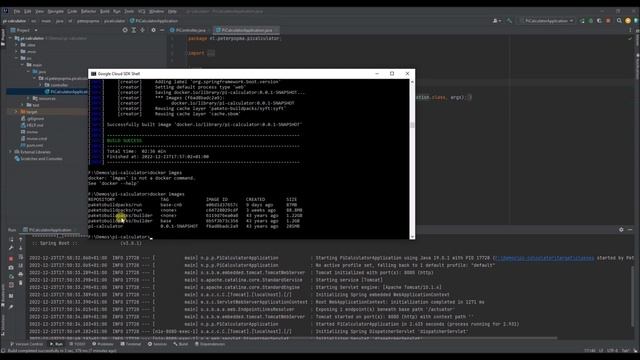Screen dimensions: 640x360
Task: Click the down arrow icon in Run panel
Action: point(21,248)
